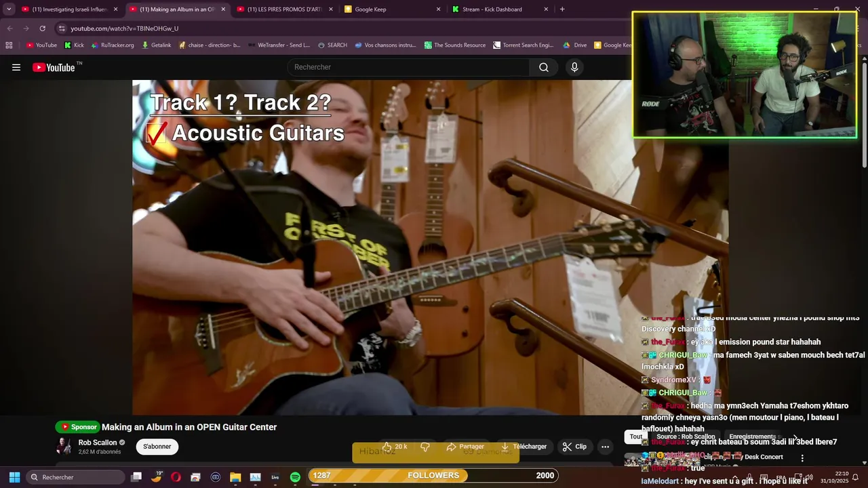
Task: Open the chaise - direction bookmark
Action: point(210,45)
